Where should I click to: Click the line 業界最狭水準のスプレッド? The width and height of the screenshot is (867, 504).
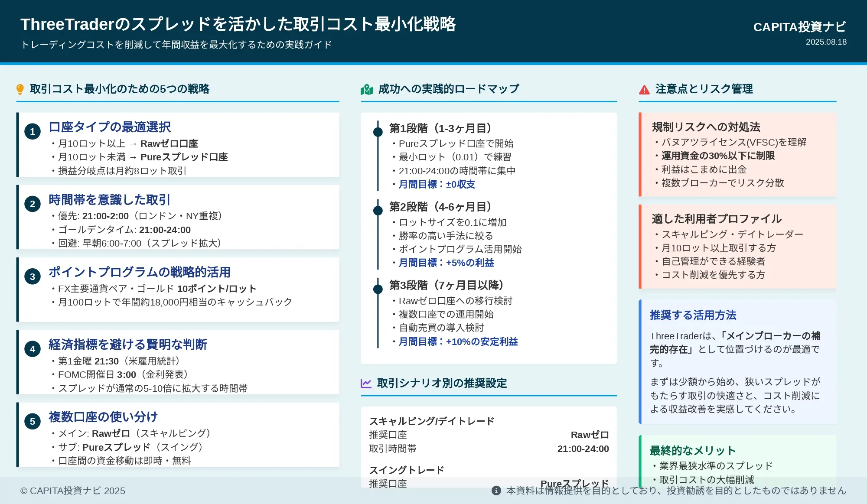(x=713, y=466)
